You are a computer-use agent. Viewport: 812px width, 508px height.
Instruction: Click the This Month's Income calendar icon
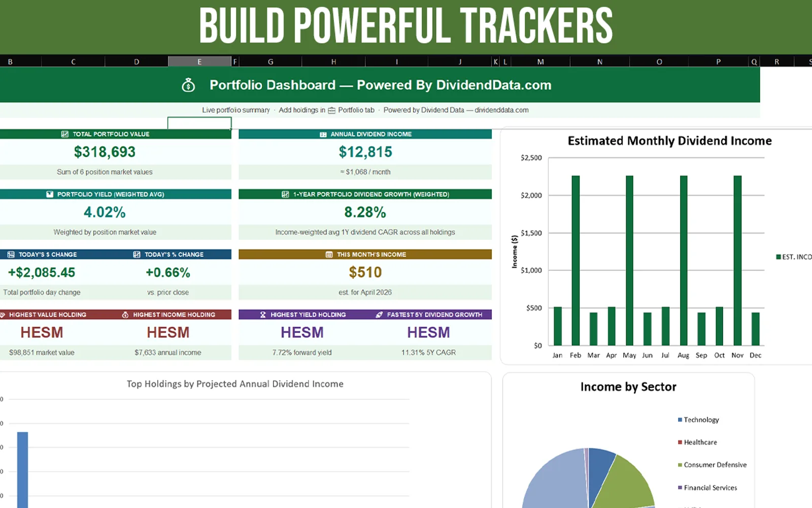329,255
